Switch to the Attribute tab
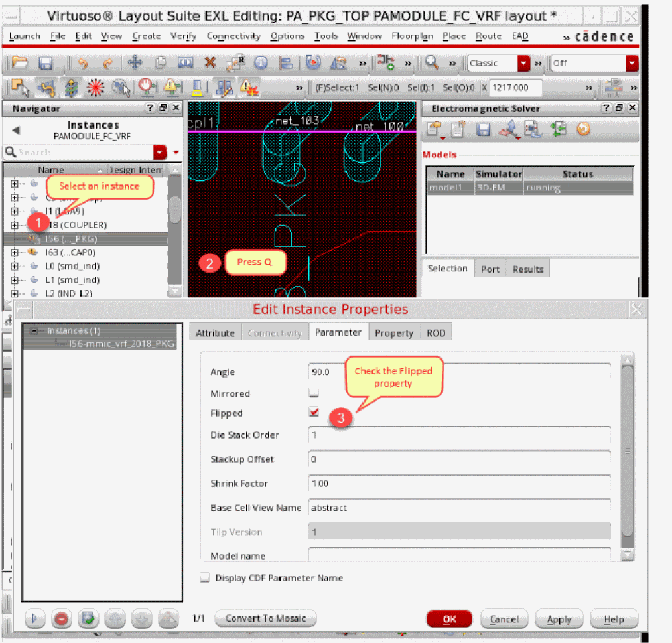Image resolution: width=672 pixels, height=643 pixels. 215,333
